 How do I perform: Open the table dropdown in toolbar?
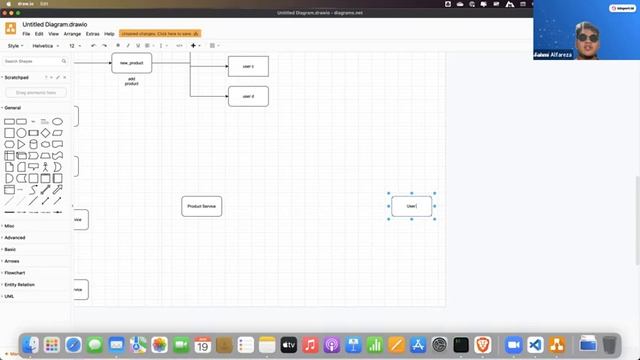pos(214,46)
